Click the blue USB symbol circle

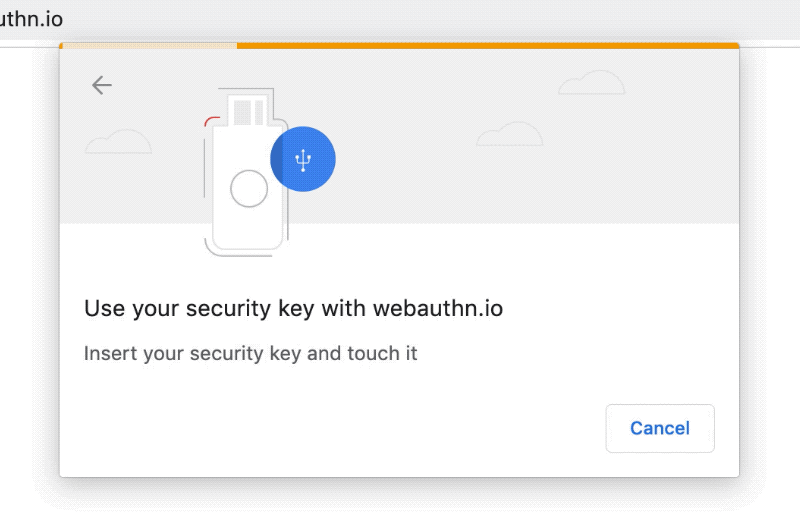click(303, 159)
